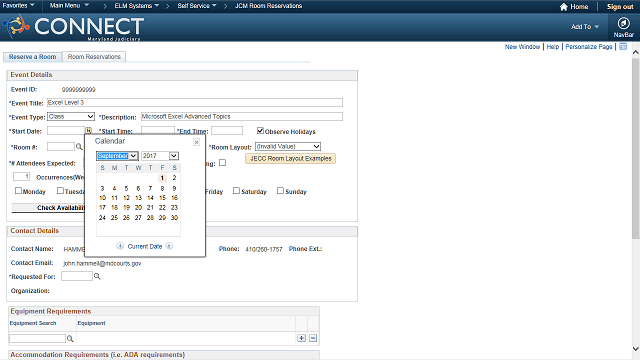Viewport: 640px width, 360px height.
Task: Expand ELM Systems breadcrumb menu
Action: coord(137,6)
